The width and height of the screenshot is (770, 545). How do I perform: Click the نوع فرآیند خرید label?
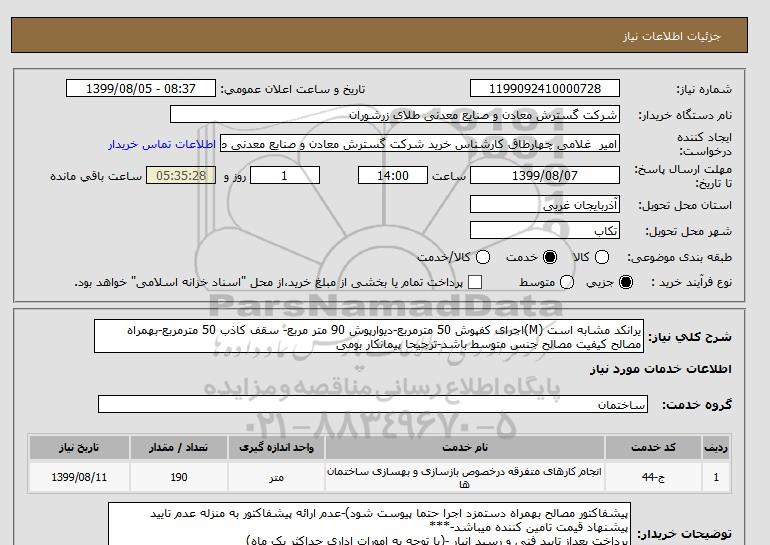pyautogui.click(x=691, y=282)
